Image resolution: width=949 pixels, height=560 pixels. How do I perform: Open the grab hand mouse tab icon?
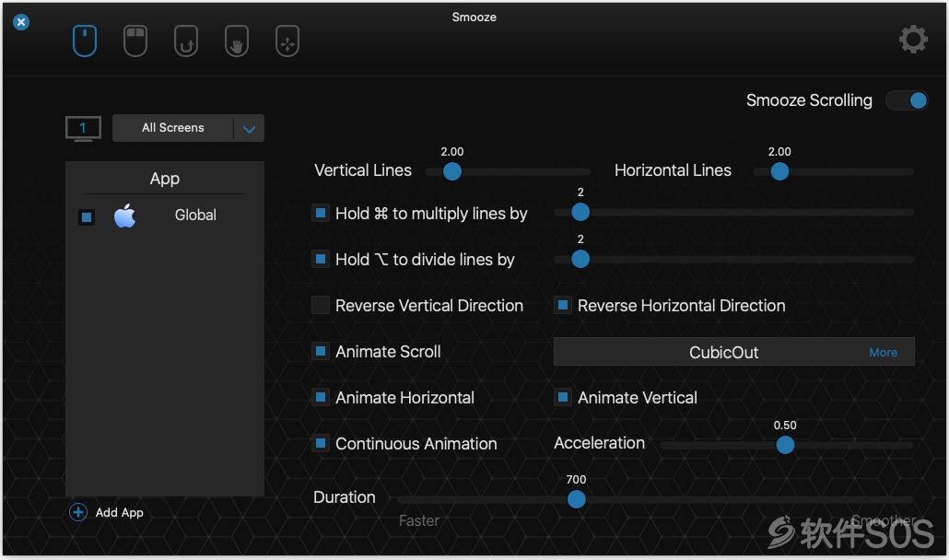pos(237,41)
